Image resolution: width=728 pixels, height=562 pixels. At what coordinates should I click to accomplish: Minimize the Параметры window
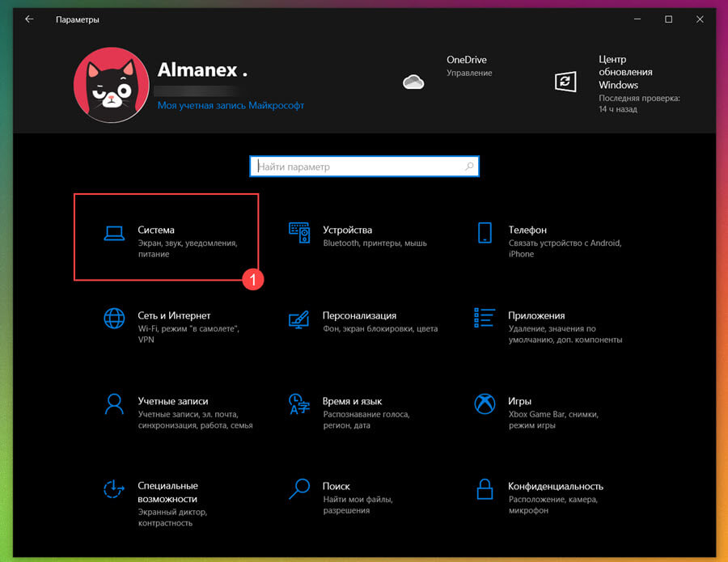(637, 19)
